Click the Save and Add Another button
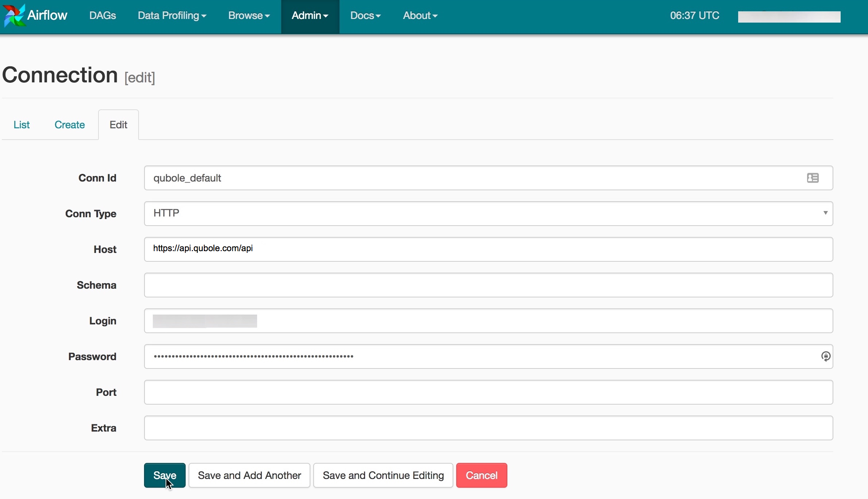The height and width of the screenshot is (499, 868). [x=249, y=475]
